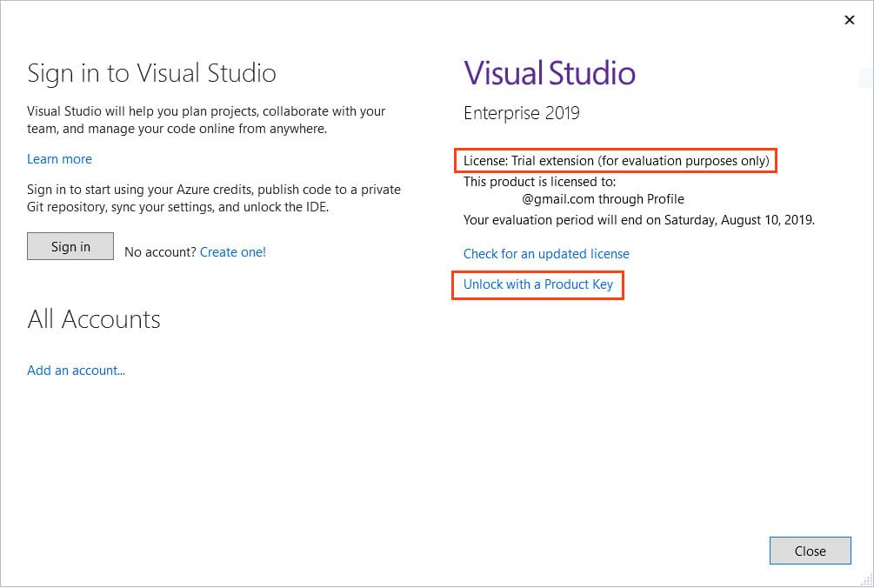The image size is (874, 588).
Task: Click the 'Sign in to Visual Studio' heading
Action: click(152, 73)
